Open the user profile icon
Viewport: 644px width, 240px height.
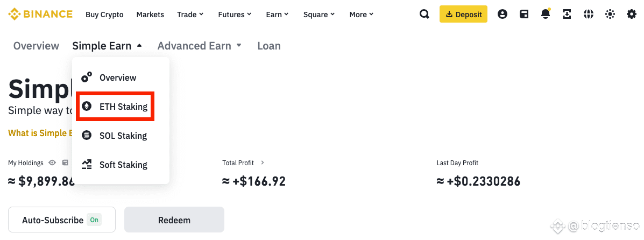tap(503, 15)
